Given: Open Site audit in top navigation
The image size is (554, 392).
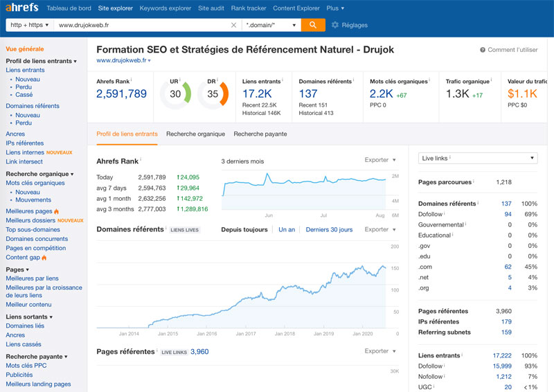Looking at the screenshot, I should tap(211, 8).
